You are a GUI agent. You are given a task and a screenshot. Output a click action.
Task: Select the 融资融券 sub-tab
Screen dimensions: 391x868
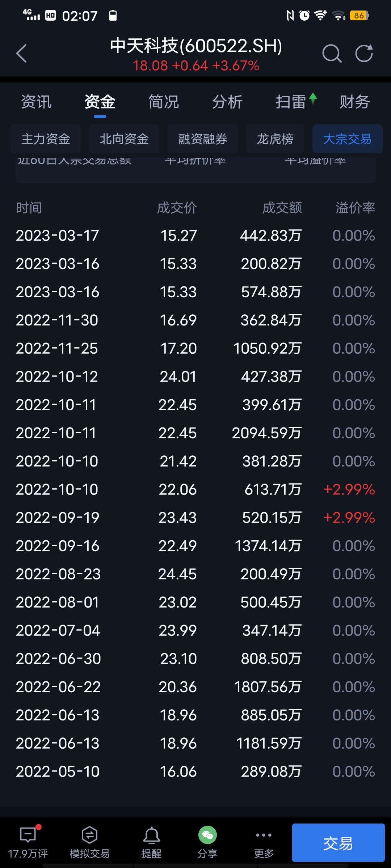(x=203, y=139)
